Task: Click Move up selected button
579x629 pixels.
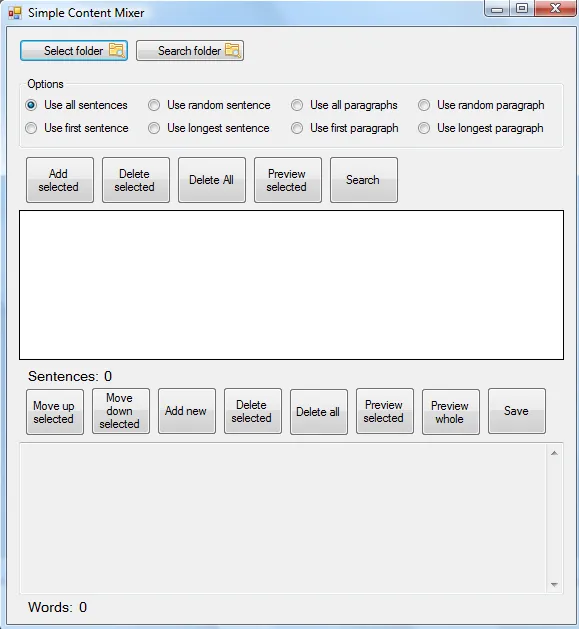Action: [x=55, y=412]
